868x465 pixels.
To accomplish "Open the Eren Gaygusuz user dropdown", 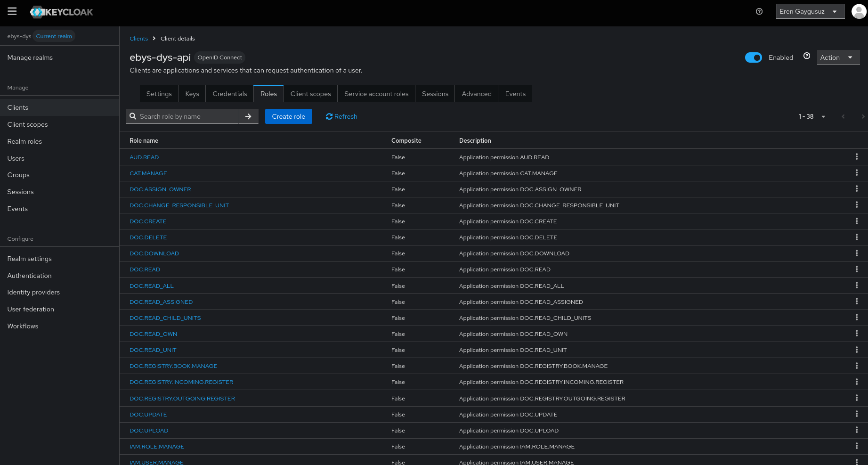I will point(810,11).
